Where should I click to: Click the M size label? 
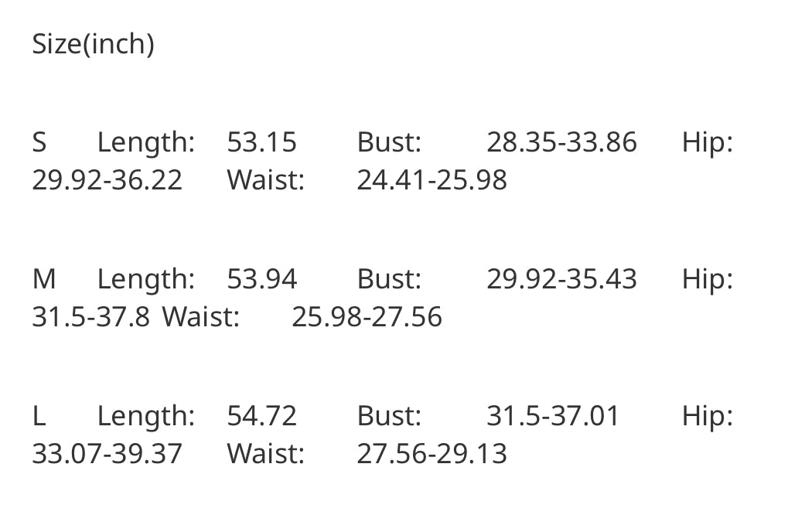(43, 279)
